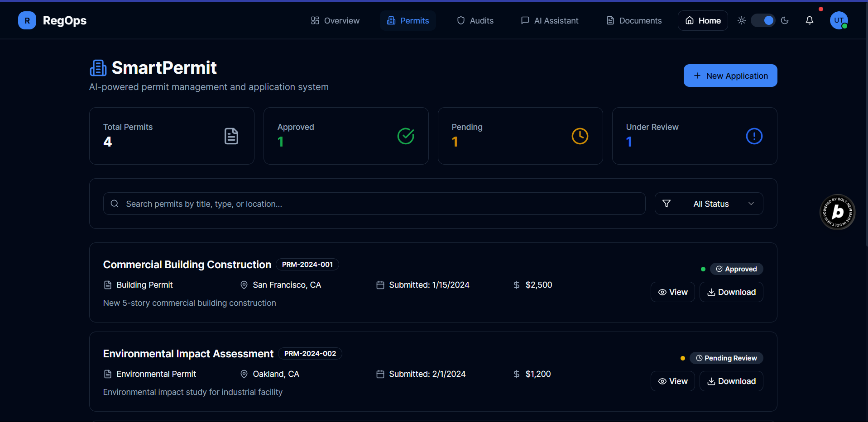Click the RegOps logo icon
Image resolution: width=868 pixels, height=422 pixels.
coord(27,20)
